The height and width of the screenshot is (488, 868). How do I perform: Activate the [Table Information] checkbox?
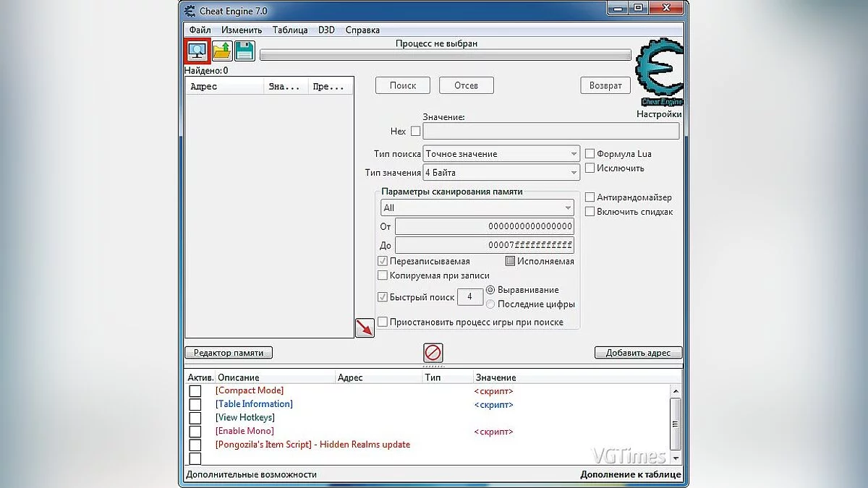(195, 404)
